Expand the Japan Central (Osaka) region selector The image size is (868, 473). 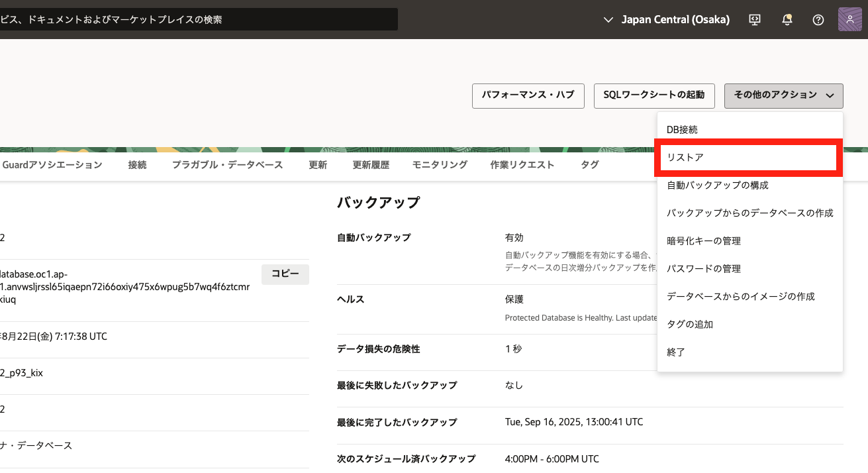(667, 20)
